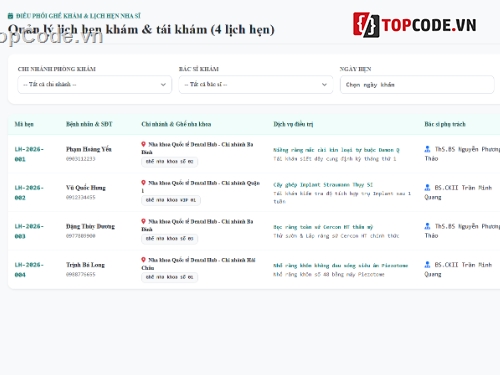Click the Cercon HT service in row LH-2026-003

pyautogui.click(x=323, y=227)
